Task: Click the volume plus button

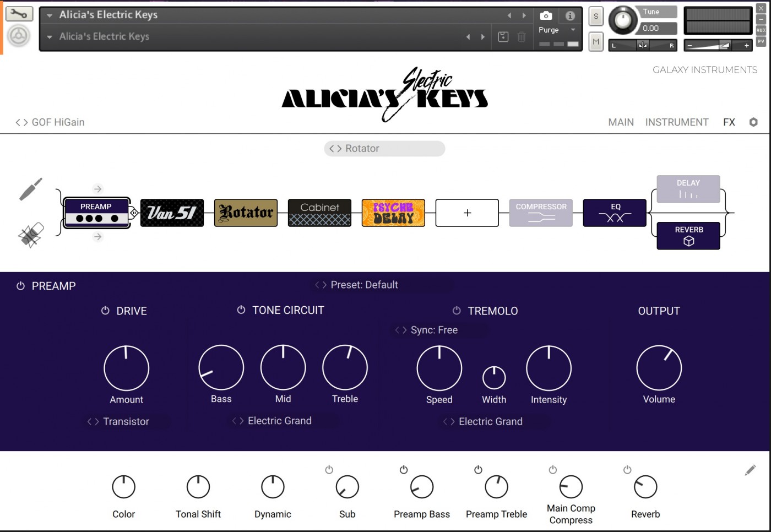Action: point(746,46)
